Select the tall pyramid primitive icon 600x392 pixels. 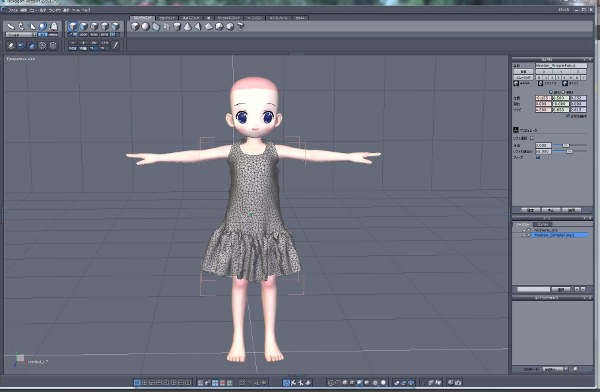(197, 26)
